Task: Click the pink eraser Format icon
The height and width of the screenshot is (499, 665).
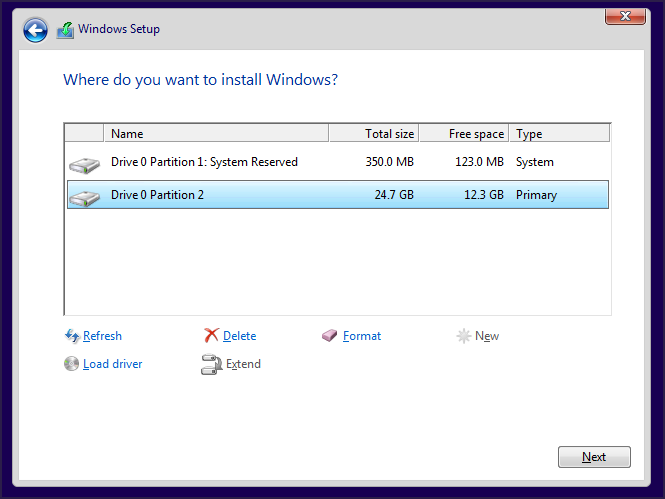Action: pyautogui.click(x=331, y=336)
